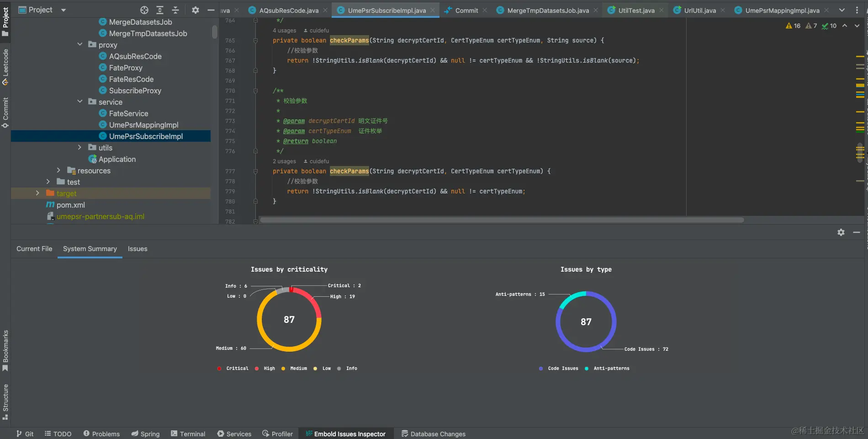Collapse the proxy folder
This screenshot has height=439, width=868.
[x=80, y=44]
